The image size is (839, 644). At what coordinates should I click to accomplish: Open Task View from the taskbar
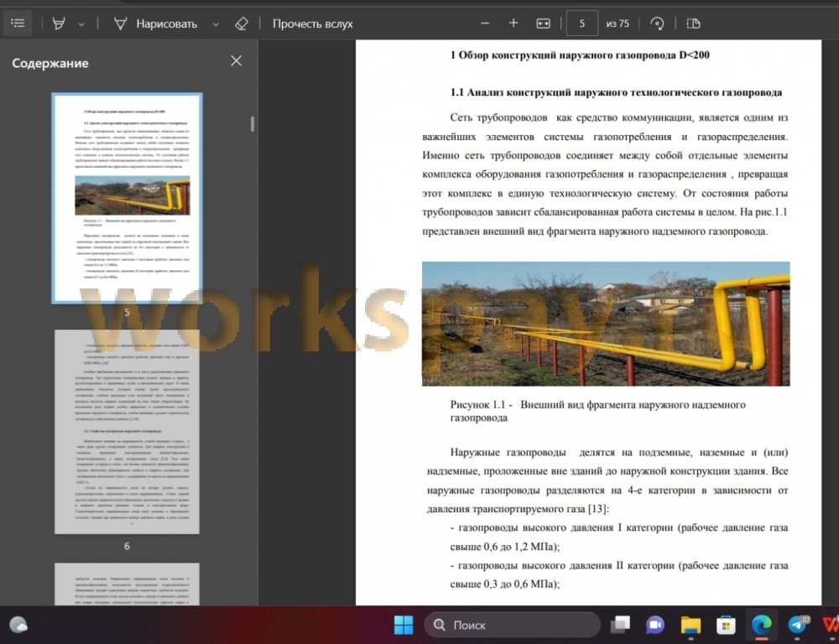621,625
